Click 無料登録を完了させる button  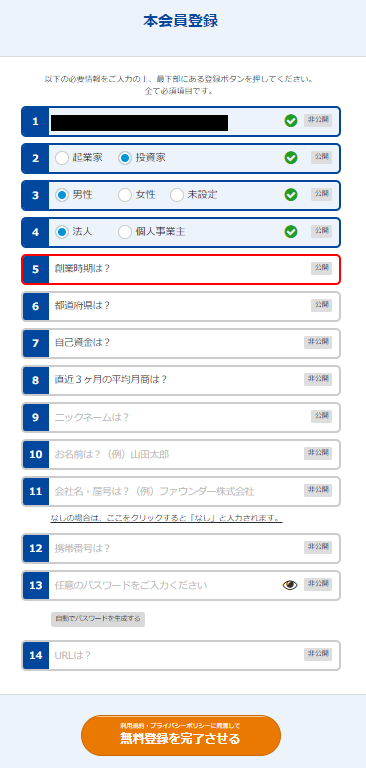click(181, 735)
